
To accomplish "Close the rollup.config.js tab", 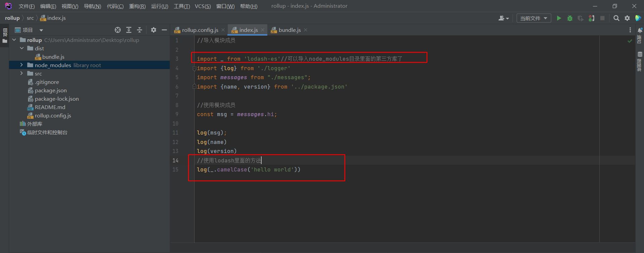I will tap(223, 30).
